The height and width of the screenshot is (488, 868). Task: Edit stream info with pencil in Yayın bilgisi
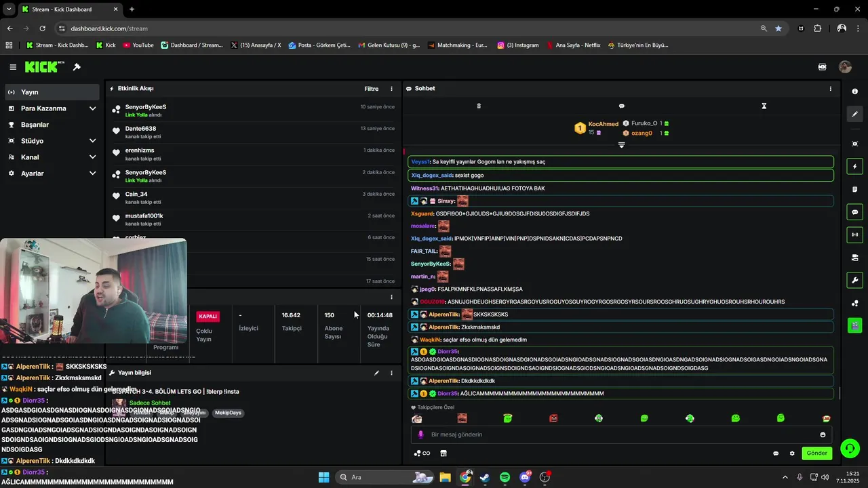376,373
